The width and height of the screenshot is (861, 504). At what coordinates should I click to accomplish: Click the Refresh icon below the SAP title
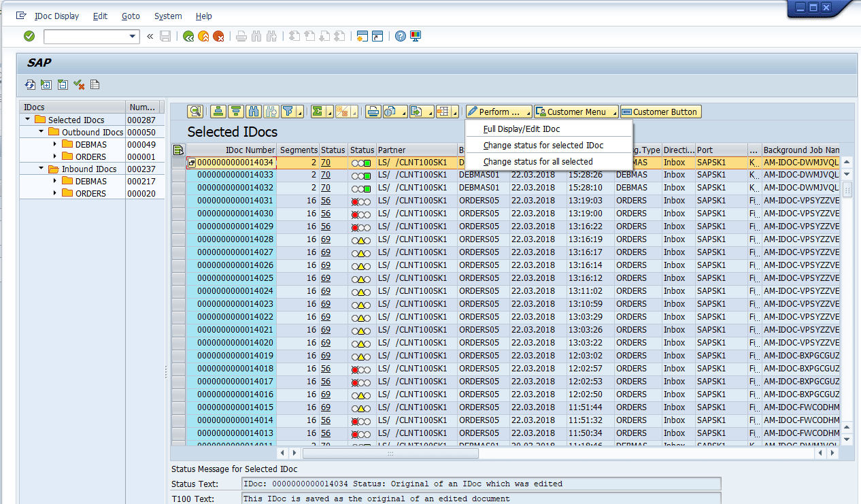click(x=30, y=84)
